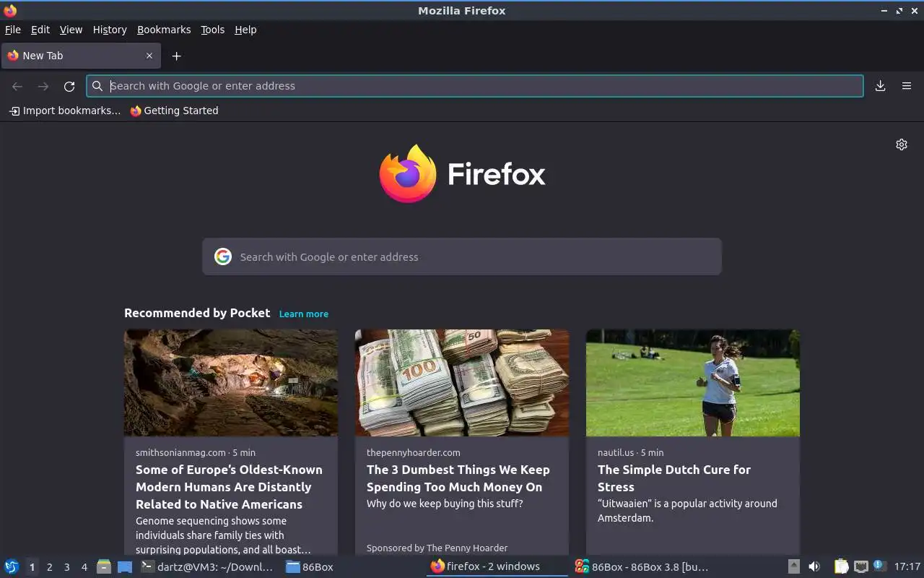Screen dimensions: 924x578
Task: Open the taskbar application start menu
Action: [12, 566]
